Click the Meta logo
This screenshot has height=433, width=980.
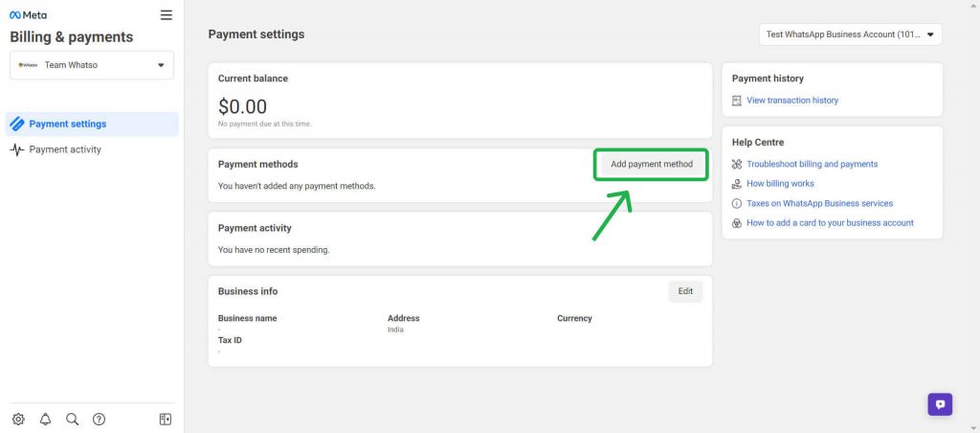[x=28, y=15]
